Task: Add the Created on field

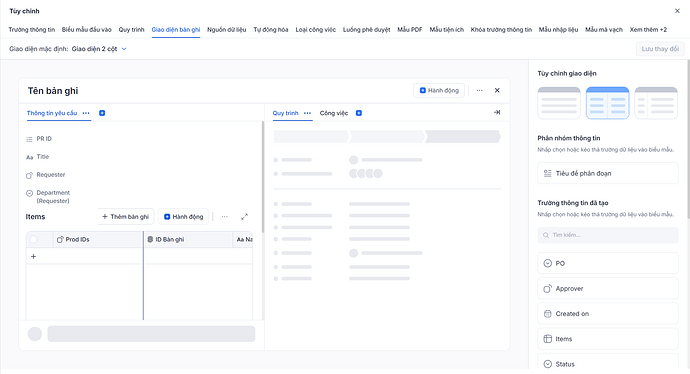Action: pyautogui.click(x=608, y=314)
